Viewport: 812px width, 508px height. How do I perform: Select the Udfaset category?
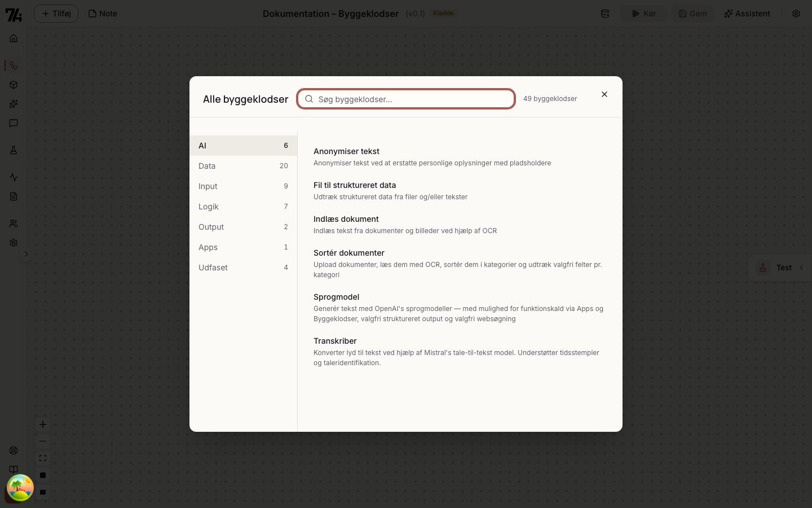tap(243, 268)
